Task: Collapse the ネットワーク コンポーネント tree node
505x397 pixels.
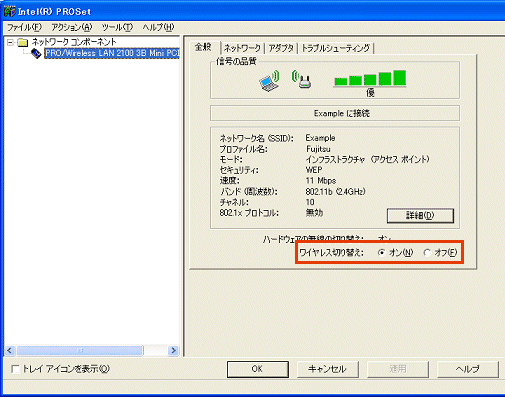Action: pyautogui.click(x=10, y=42)
